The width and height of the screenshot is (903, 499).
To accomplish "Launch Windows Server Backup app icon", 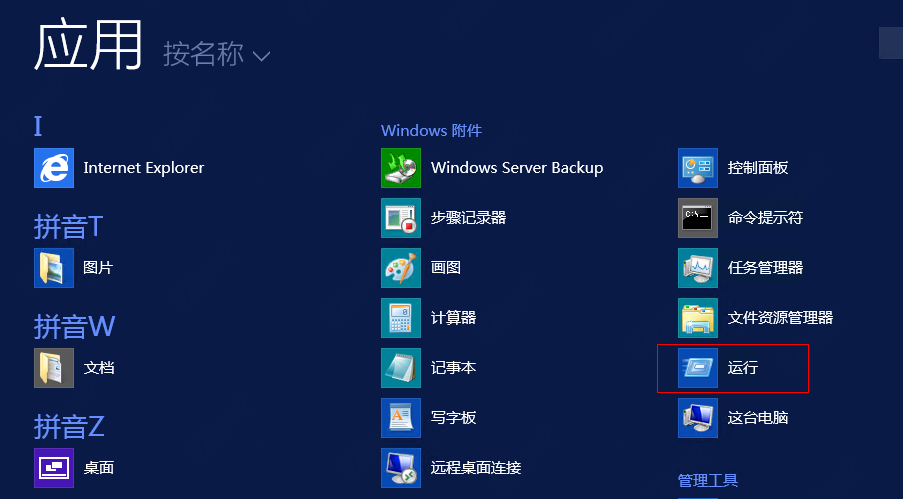I will pyautogui.click(x=401, y=168).
